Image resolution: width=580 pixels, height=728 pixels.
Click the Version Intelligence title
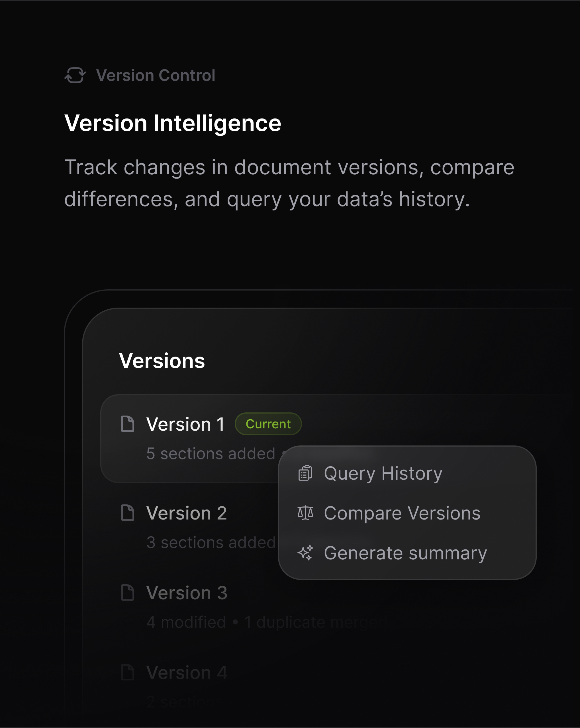click(173, 123)
